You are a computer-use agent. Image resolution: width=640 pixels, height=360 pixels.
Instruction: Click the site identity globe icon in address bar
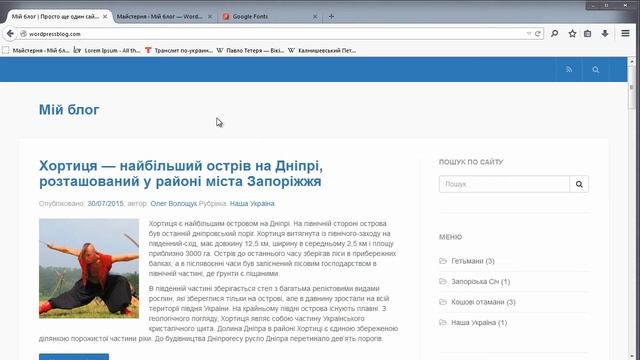pos(23,34)
